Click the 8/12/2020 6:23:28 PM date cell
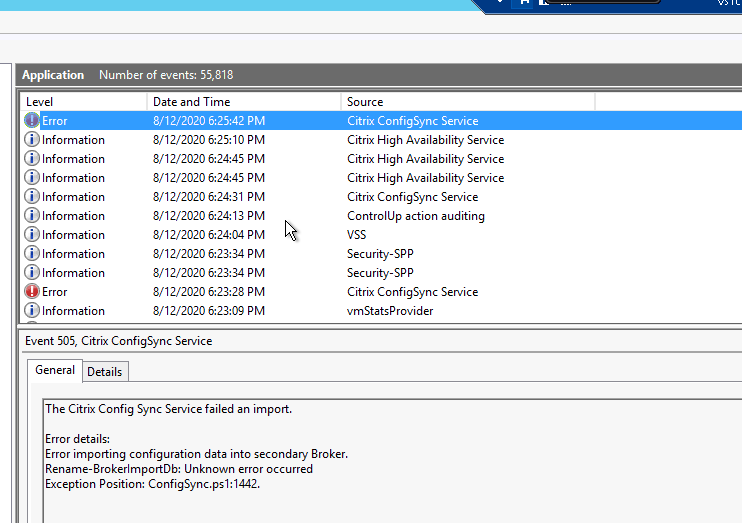This screenshot has height=523, width=742. [x=209, y=292]
